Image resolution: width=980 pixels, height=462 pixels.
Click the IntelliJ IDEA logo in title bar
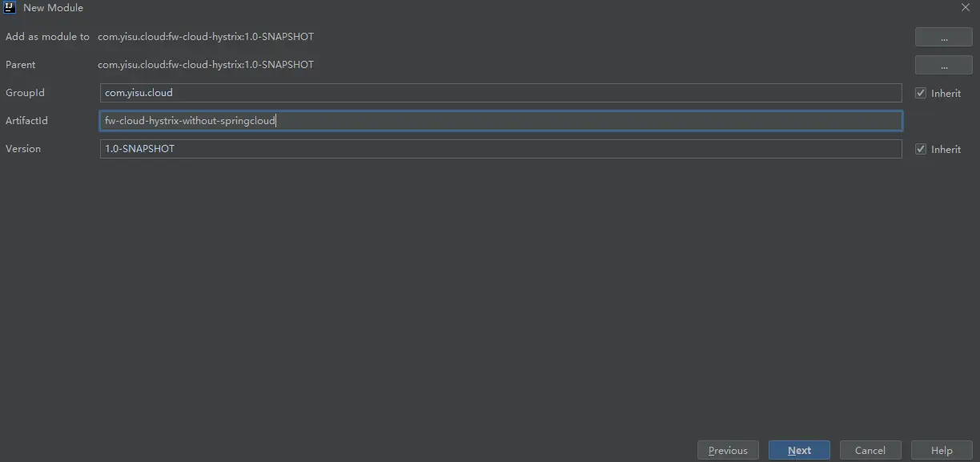point(10,8)
